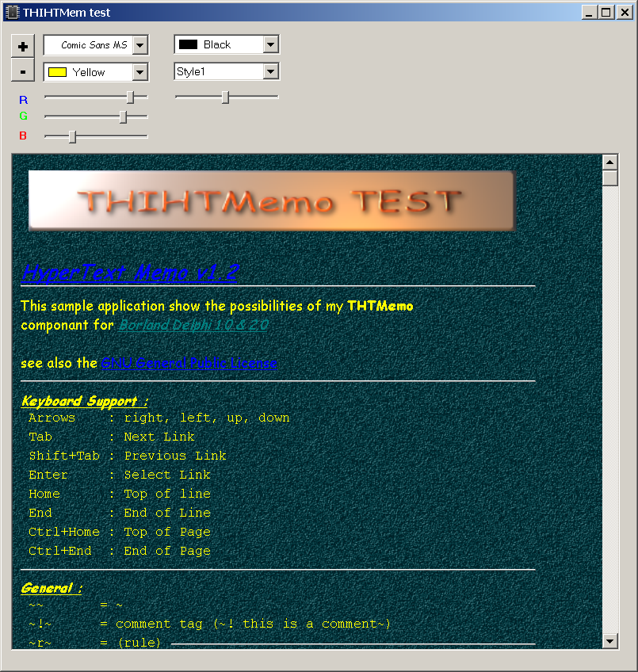Screen dimensions: 638x672
Task: Open the GNU General Public License link
Action: [x=189, y=363]
